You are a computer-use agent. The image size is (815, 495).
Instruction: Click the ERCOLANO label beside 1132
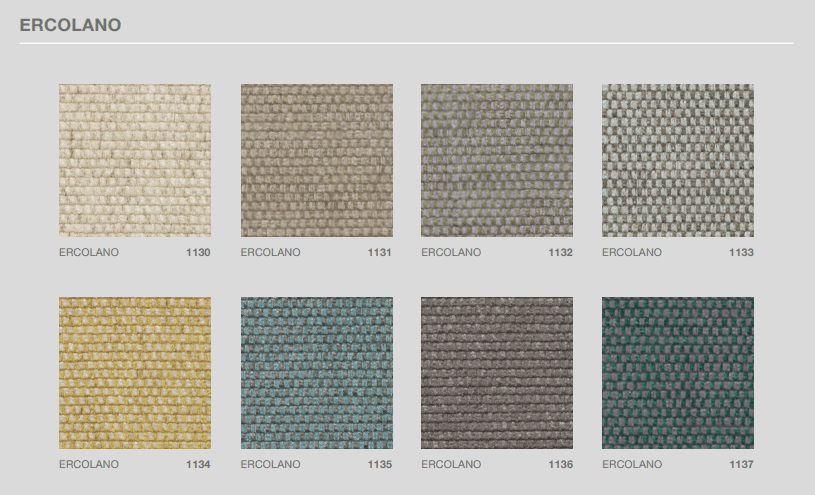[451, 253]
